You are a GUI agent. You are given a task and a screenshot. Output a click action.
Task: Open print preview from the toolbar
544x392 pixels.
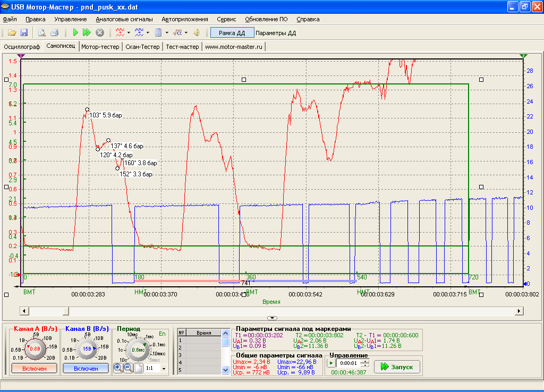coord(41,32)
